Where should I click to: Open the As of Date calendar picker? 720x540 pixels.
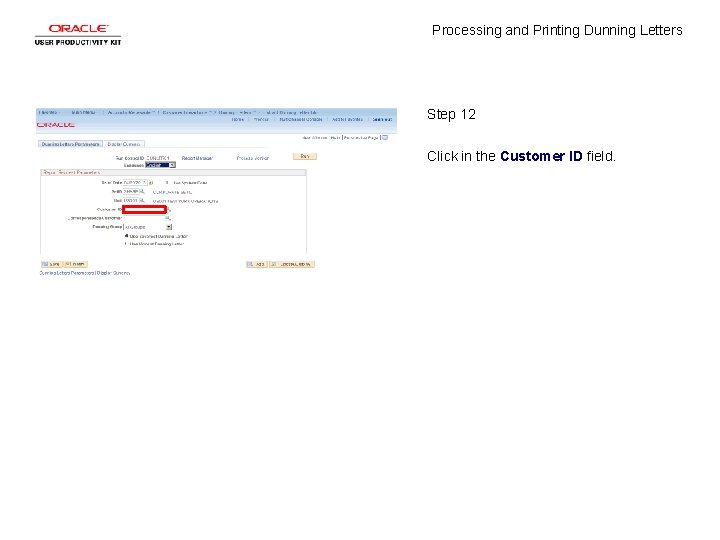click(x=151, y=183)
